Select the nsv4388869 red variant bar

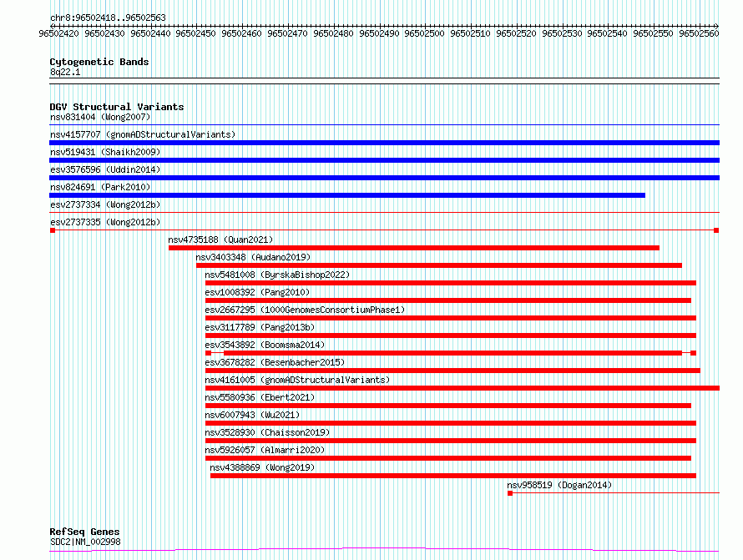click(x=453, y=476)
